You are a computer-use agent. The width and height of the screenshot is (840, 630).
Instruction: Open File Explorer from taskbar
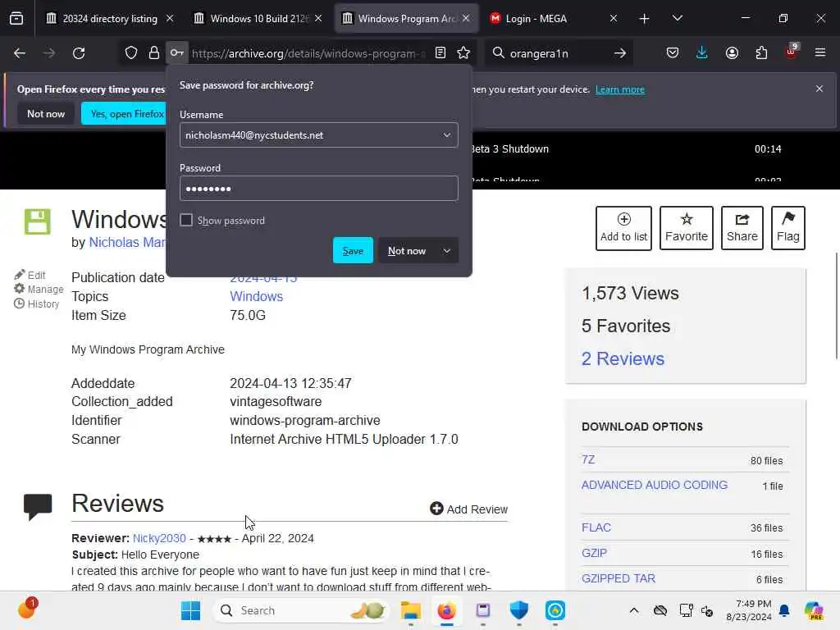[411, 610]
